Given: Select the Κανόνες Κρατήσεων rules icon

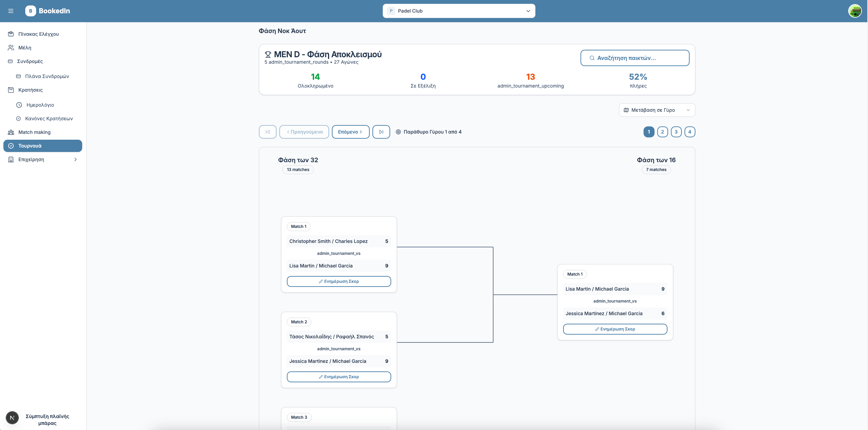Looking at the screenshot, I should 19,118.
